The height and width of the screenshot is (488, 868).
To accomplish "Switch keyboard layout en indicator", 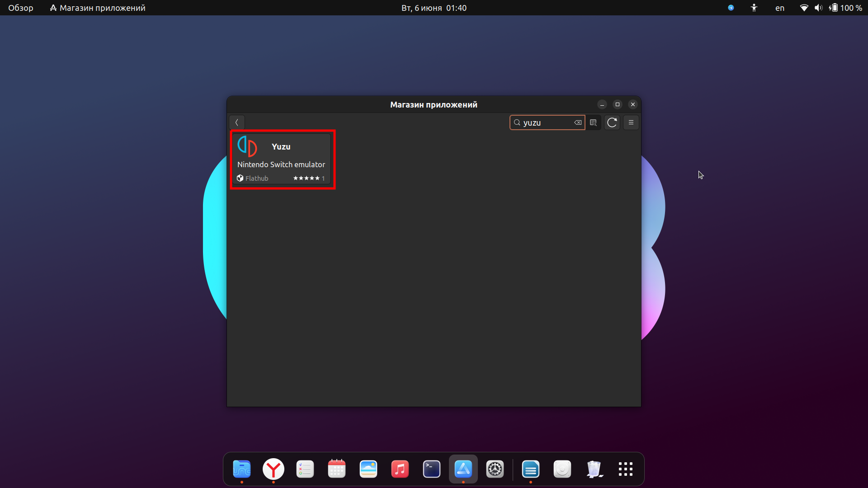I will point(780,8).
